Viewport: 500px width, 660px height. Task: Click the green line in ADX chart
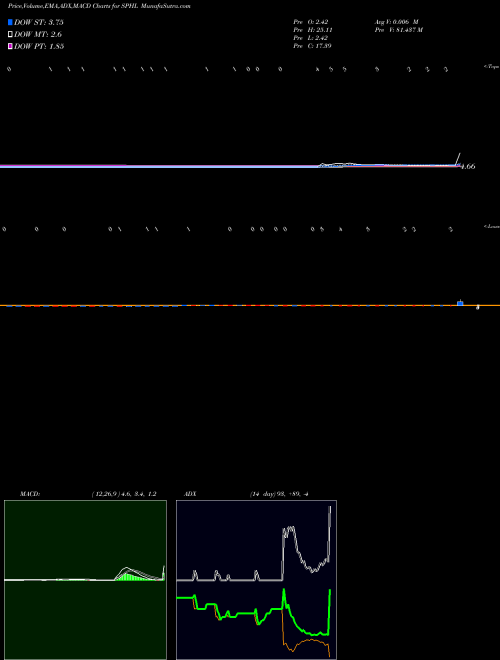point(253,612)
